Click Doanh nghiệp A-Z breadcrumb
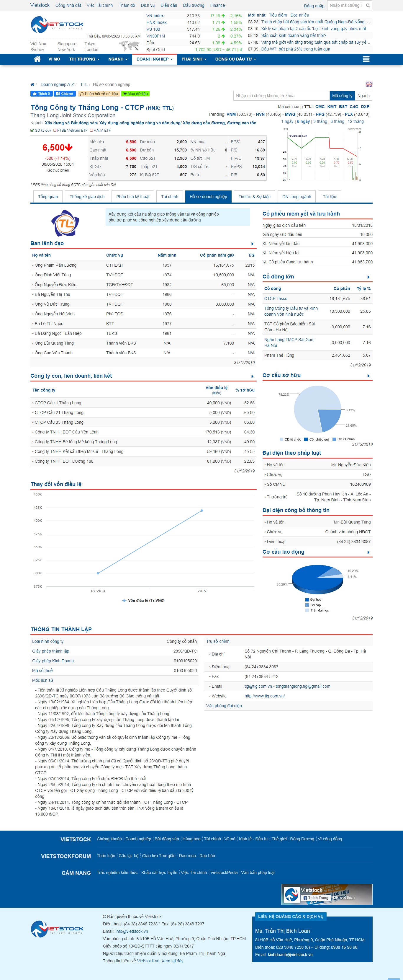 pos(57,84)
